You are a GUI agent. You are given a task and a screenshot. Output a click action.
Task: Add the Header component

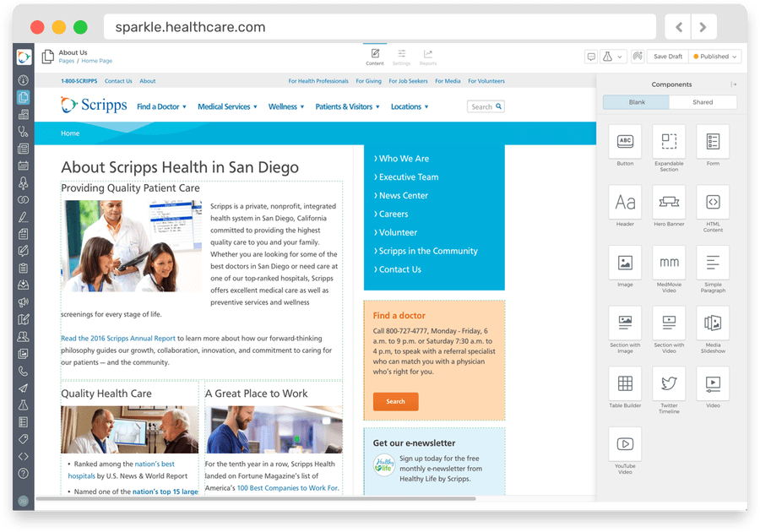click(x=625, y=202)
